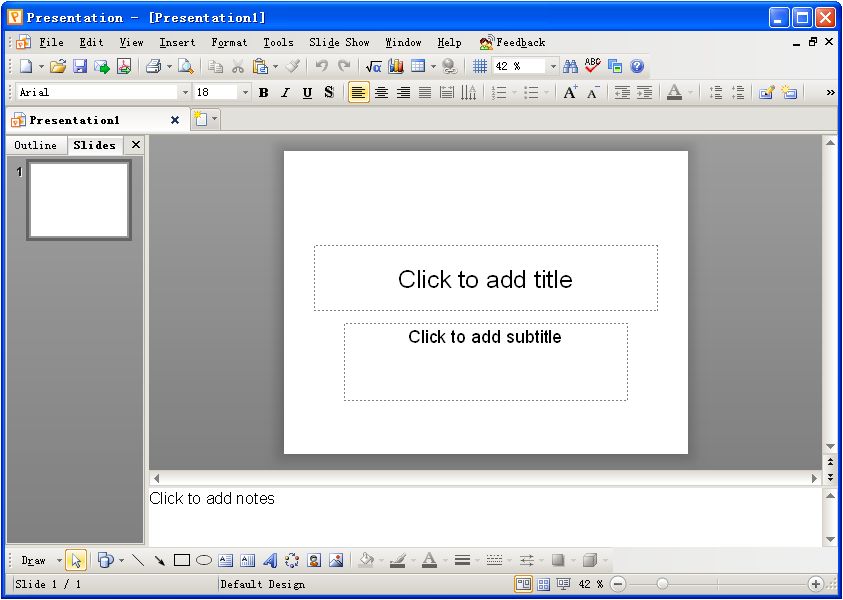Expand the Paste options dropdown arrow

pos(275,67)
